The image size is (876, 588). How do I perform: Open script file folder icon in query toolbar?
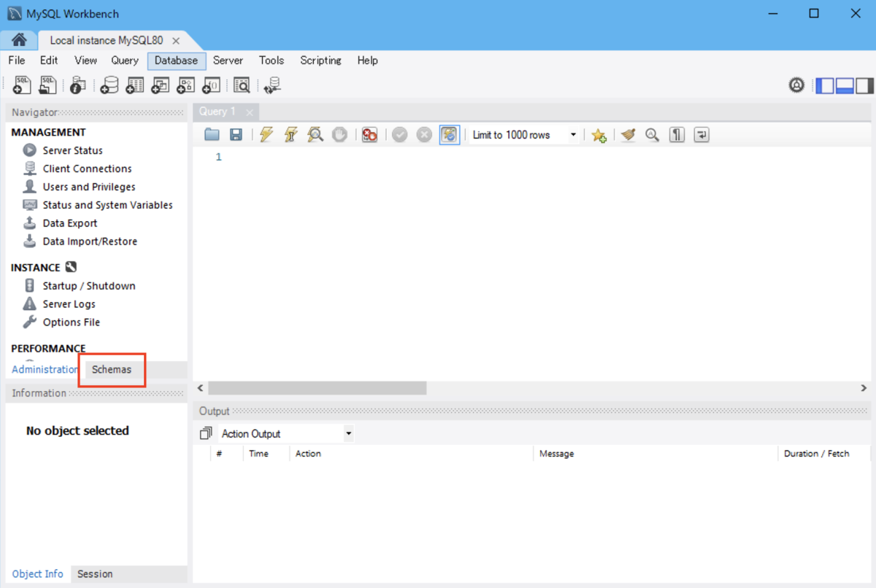[212, 134]
